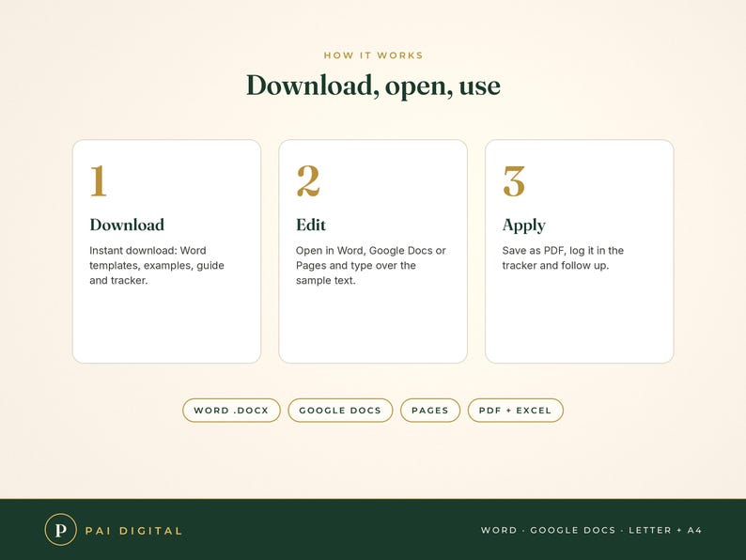Screen dimensions: 746x560
Task: Select the GOOGLE DOCS pill
Action: (x=340, y=410)
